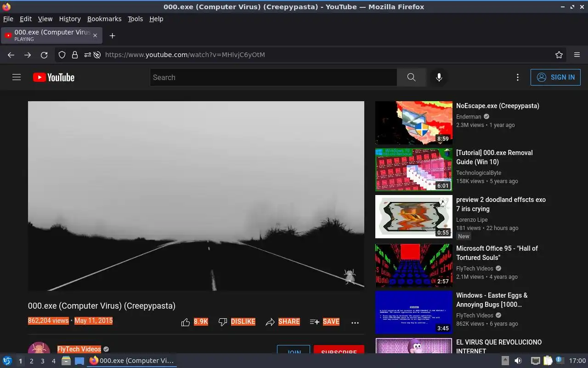588x368 pixels.
Task: Click 'Lorenzo Lipe' channel name
Action: click(472, 220)
